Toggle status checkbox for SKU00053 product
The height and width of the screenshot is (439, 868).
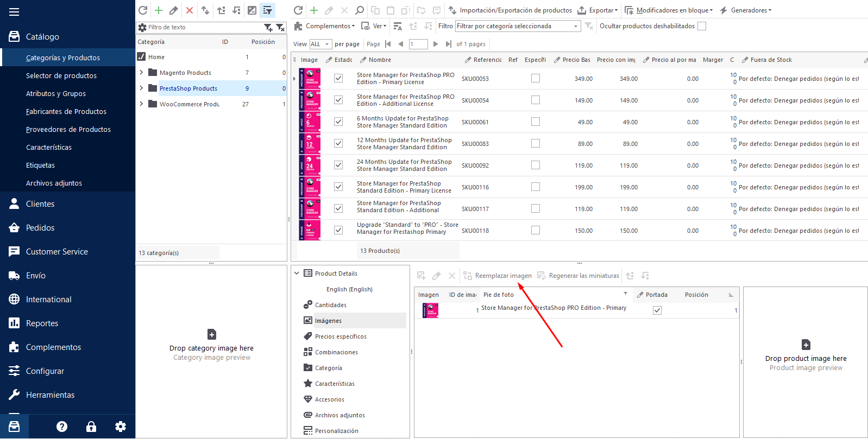(338, 78)
